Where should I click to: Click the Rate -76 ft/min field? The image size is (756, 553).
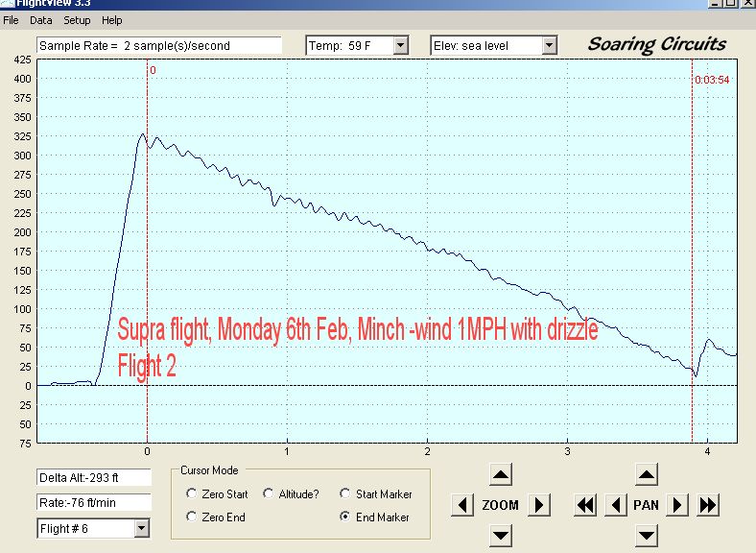tap(93, 503)
